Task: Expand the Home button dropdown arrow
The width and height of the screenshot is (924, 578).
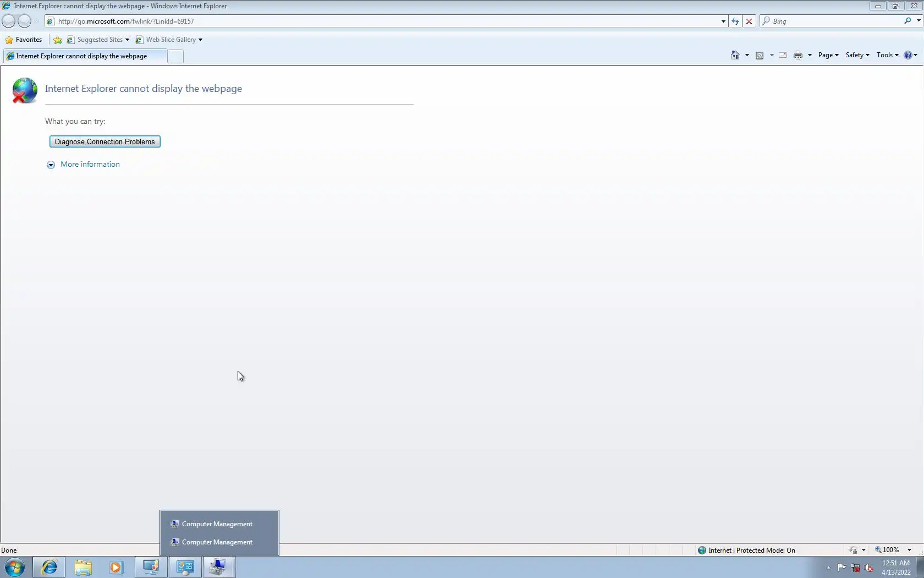Action: 747,55
